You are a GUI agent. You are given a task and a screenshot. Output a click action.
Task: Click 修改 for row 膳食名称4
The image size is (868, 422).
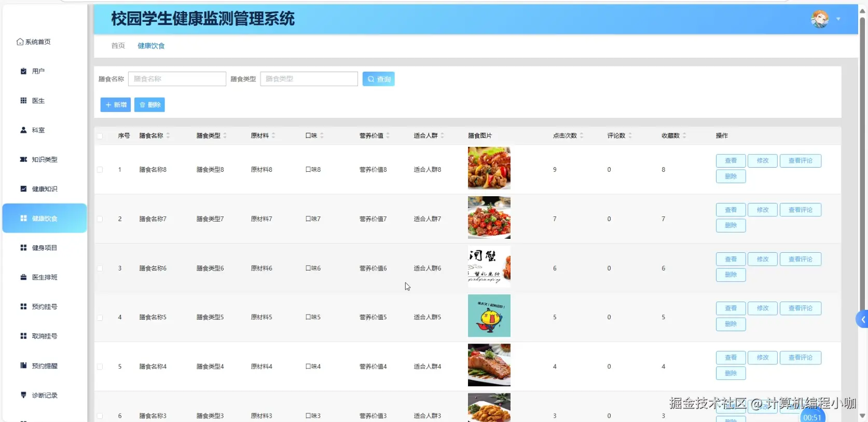click(763, 358)
